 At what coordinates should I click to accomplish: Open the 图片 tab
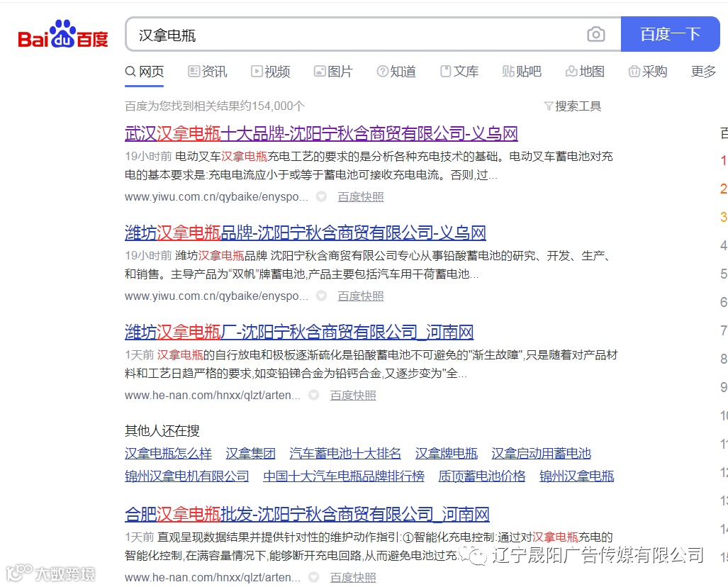click(333, 72)
